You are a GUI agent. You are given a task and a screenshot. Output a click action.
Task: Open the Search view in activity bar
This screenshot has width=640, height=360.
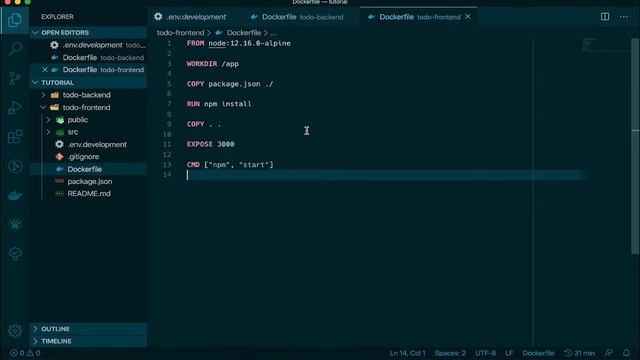15,49
